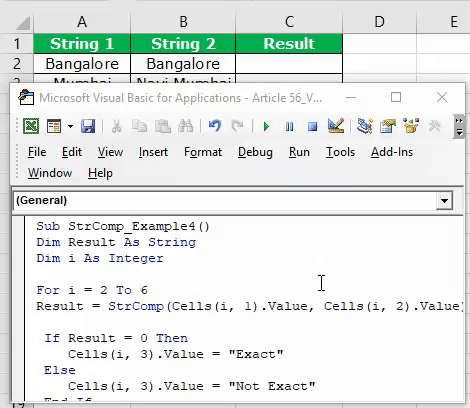Select empty Result cell C2
Image resolution: width=470 pixels, height=408 pixels.
coord(289,64)
